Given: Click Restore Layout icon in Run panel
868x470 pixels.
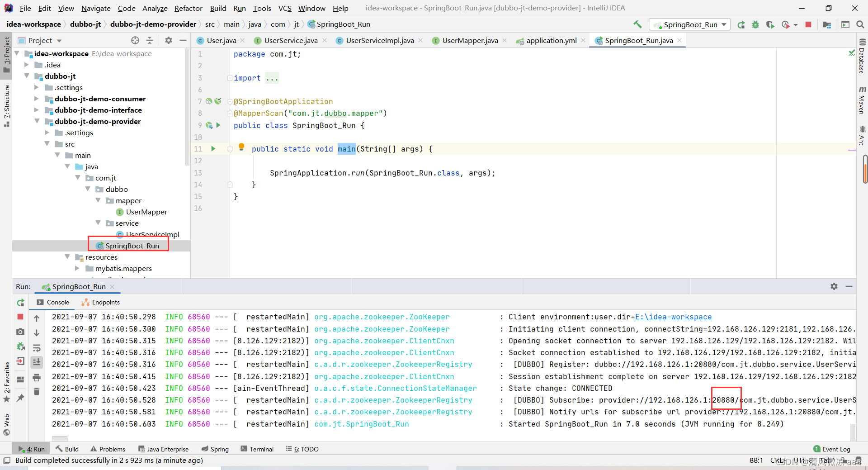Looking at the screenshot, I should (20, 380).
